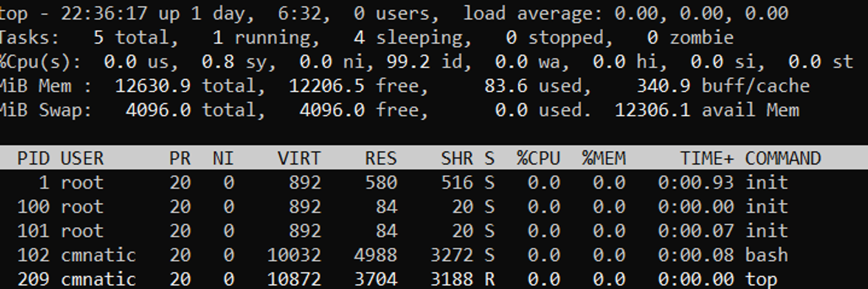Click PID 101 in the process list
Screen dimensions: 868x289
pos(33,231)
